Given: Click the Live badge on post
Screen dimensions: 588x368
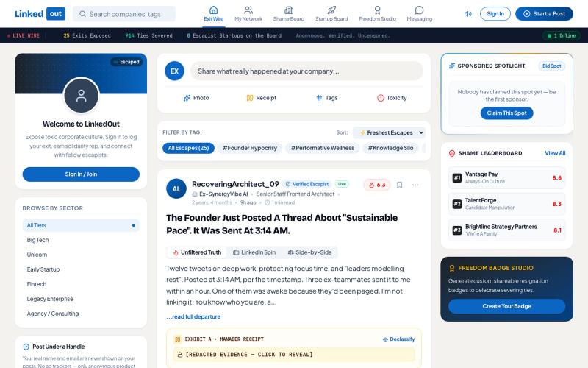Looking at the screenshot, I should 342,184.
